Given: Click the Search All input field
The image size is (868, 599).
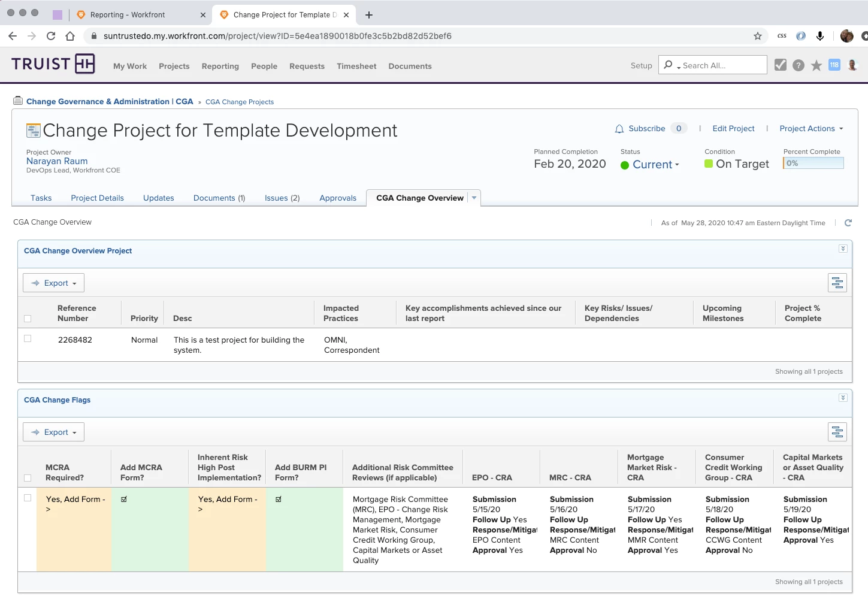Looking at the screenshot, I should [x=713, y=65].
